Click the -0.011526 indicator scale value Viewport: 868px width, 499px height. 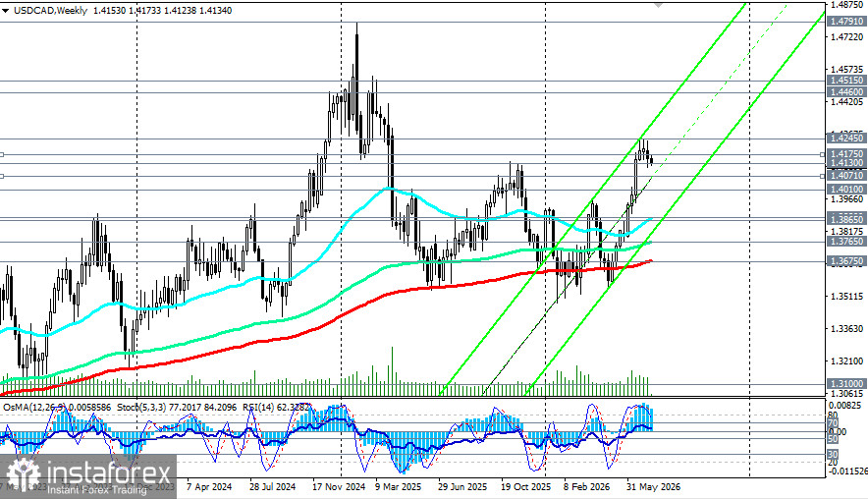click(847, 471)
